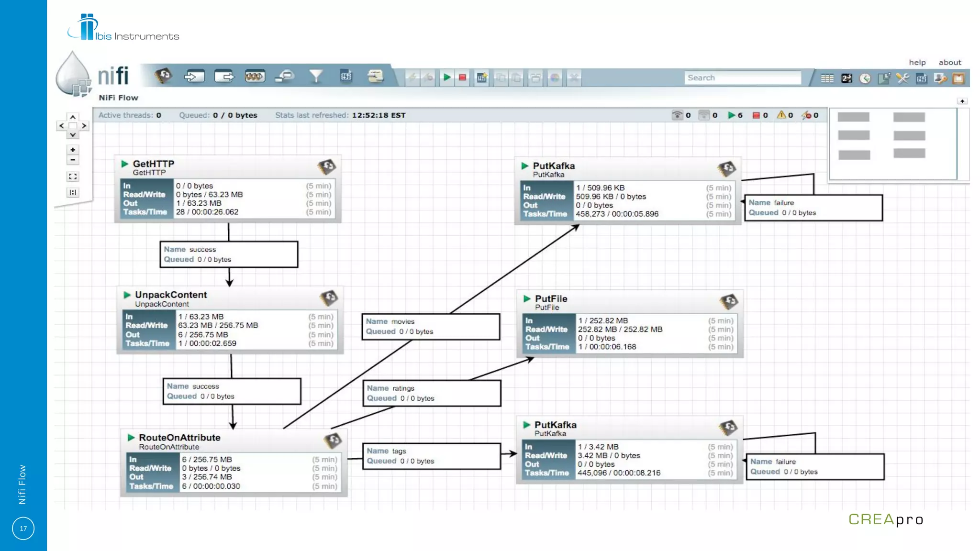Screen dimensions: 980x551
Task: Select the movies connection label
Action: [x=431, y=327]
